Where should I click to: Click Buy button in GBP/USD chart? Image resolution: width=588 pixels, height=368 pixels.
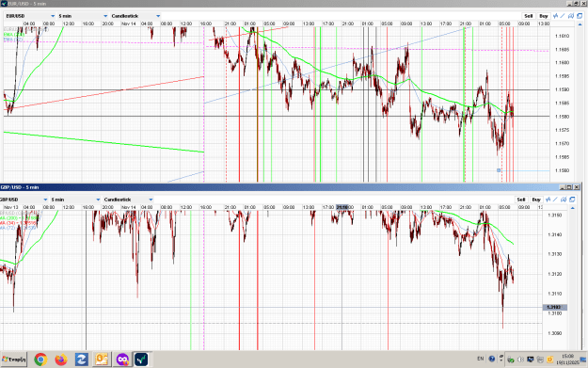tap(536, 200)
